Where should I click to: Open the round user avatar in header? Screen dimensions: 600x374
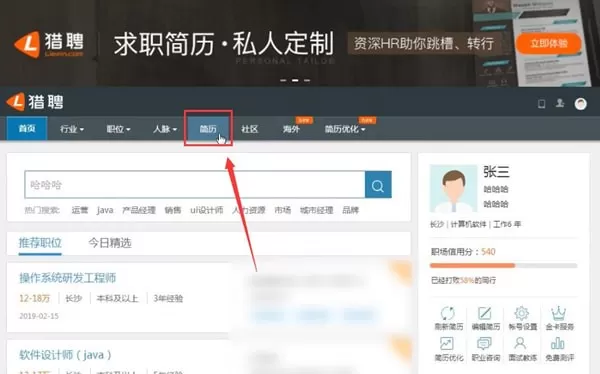click(x=580, y=104)
